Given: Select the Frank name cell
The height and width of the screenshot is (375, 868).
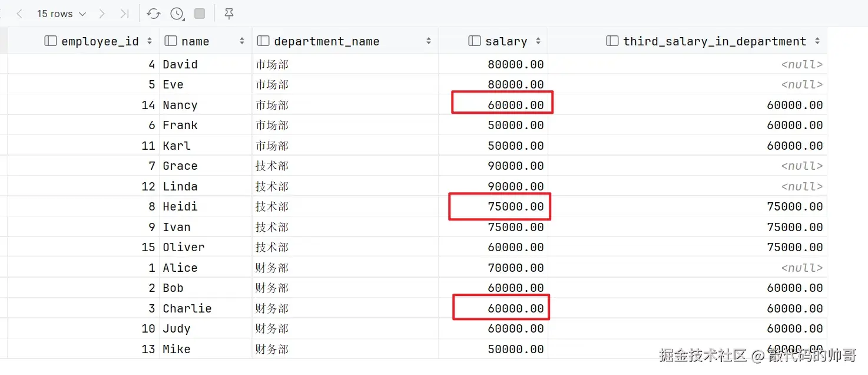Looking at the screenshot, I should tap(206, 125).
